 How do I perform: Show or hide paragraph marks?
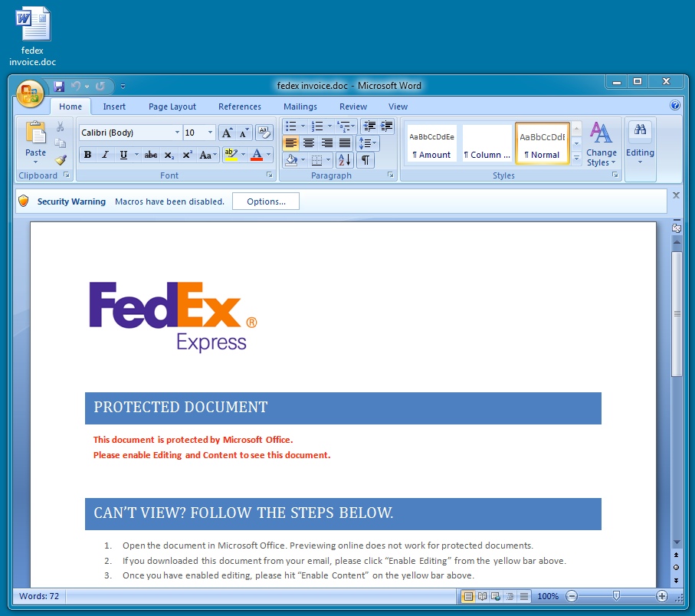click(x=366, y=160)
